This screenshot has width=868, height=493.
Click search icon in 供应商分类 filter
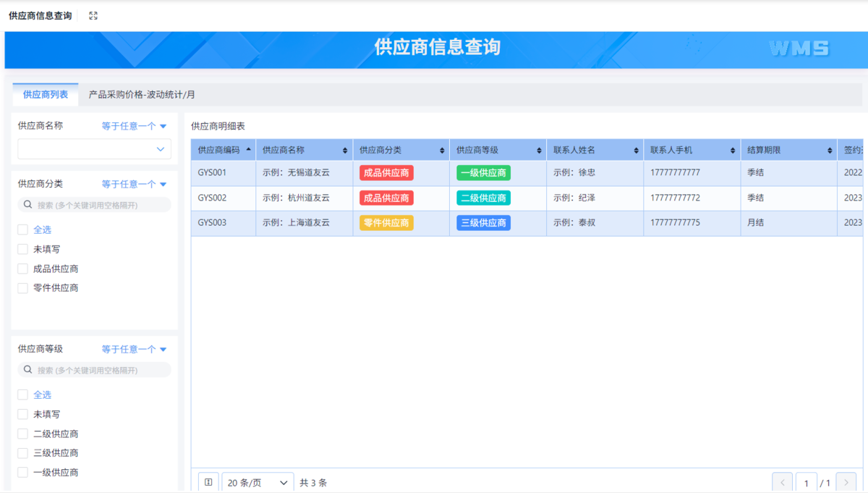[x=28, y=205]
